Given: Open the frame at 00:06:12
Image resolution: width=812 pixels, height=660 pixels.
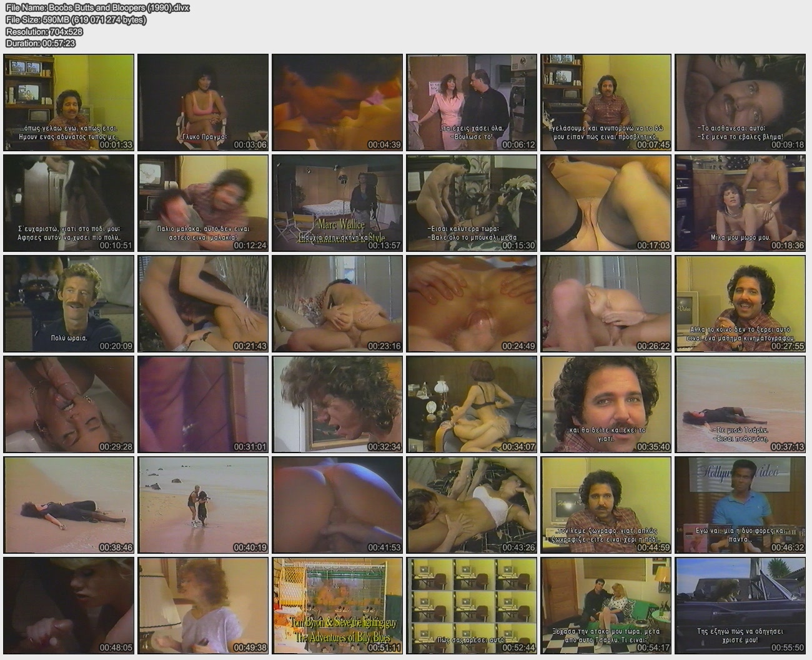Looking at the screenshot, I should tap(472, 102).
